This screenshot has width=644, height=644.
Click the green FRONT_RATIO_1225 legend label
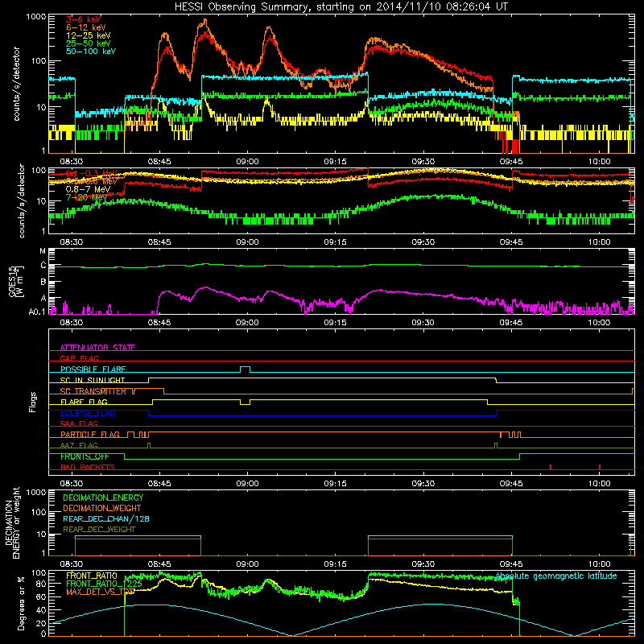pos(104,584)
